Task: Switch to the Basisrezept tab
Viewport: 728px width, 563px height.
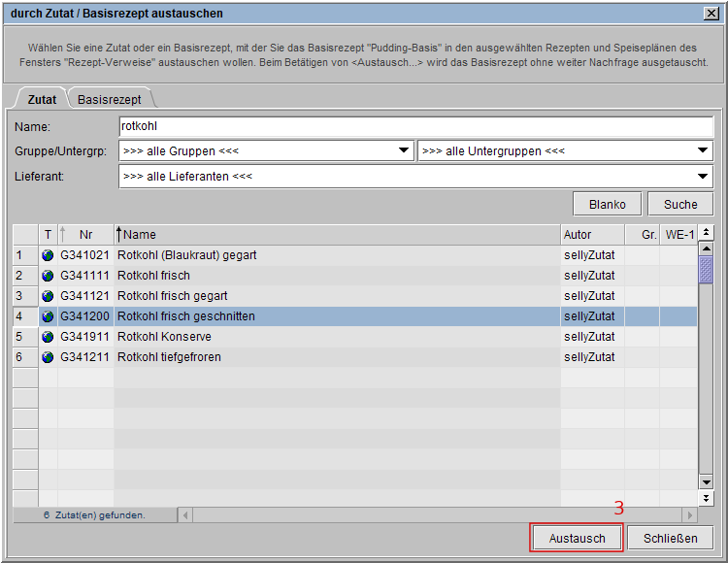Action: pyautogui.click(x=109, y=99)
